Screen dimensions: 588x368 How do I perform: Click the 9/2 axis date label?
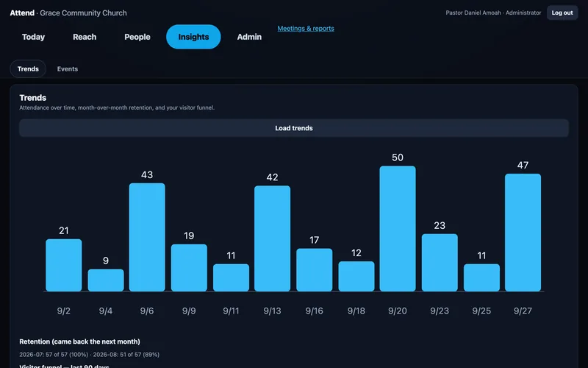point(64,311)
